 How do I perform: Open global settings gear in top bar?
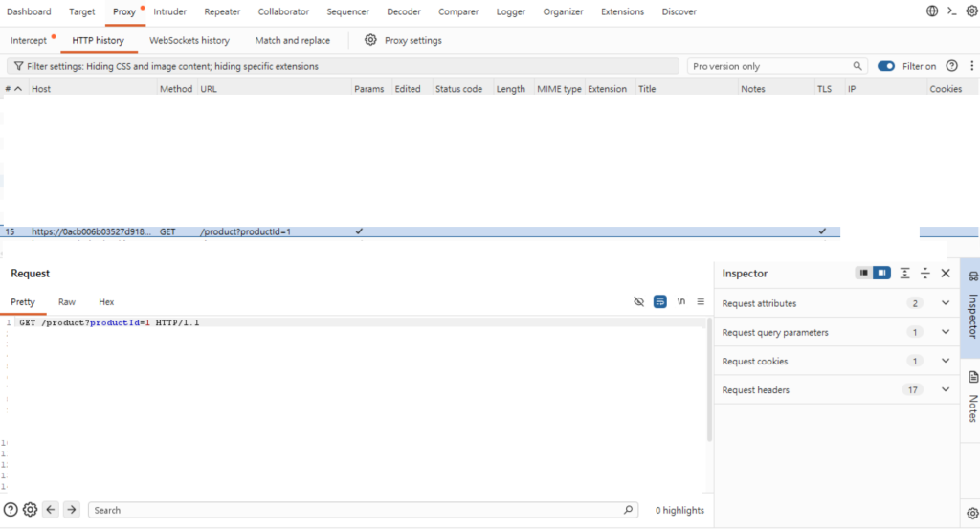pyautogui.click(x=972, y=11)
